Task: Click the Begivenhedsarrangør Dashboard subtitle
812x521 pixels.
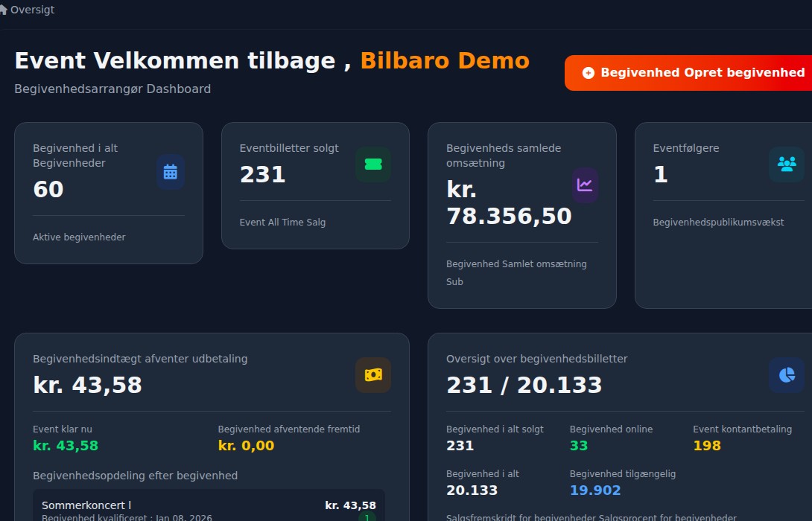Action: [x=112, y=89]
